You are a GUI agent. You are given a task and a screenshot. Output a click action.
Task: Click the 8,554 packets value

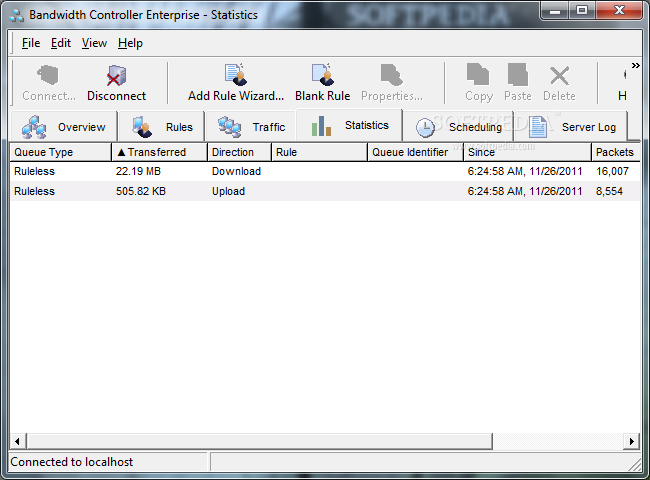(609, 191)
